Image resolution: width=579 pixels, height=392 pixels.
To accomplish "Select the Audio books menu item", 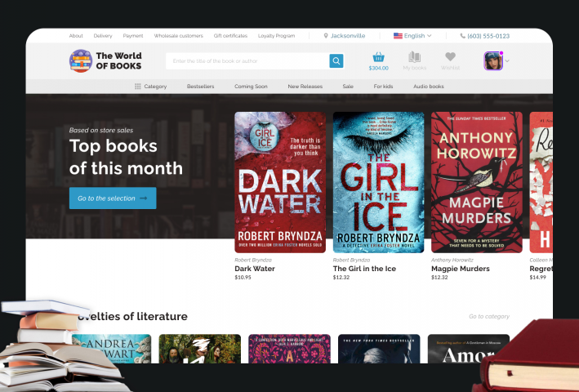I will pos(429,87).
